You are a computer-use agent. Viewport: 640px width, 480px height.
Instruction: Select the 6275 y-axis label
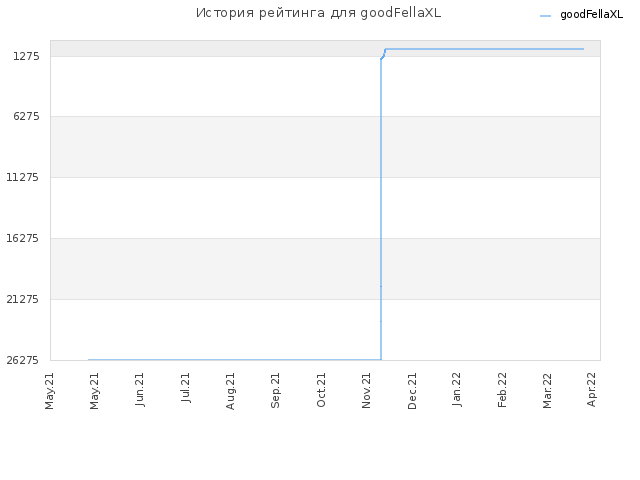point(26,116)
